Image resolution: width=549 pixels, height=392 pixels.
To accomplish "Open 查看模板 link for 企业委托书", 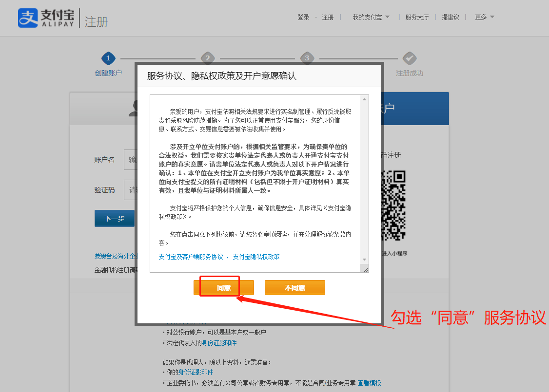I will click(x=370, y=383).
